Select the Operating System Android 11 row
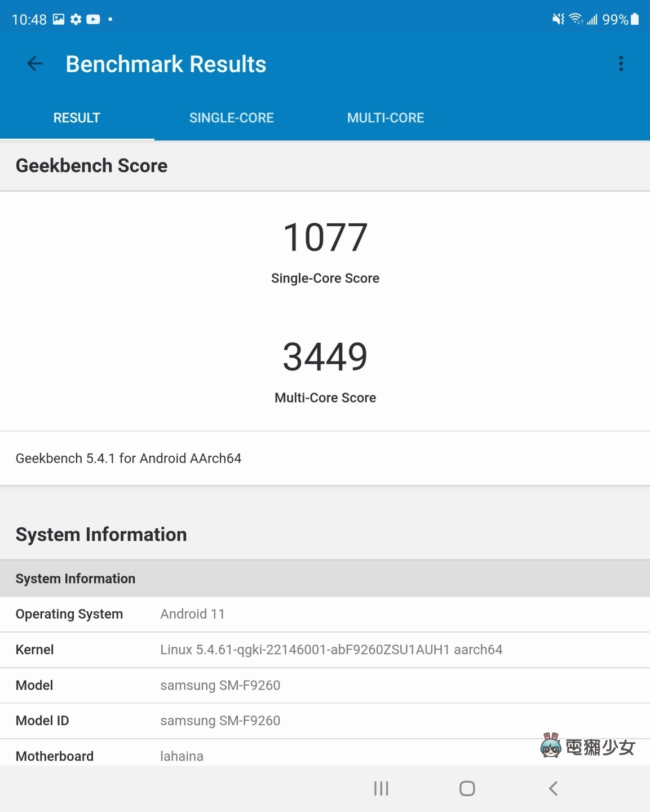Viewport: 650px width, 812px height. click(x=325, y=614)
